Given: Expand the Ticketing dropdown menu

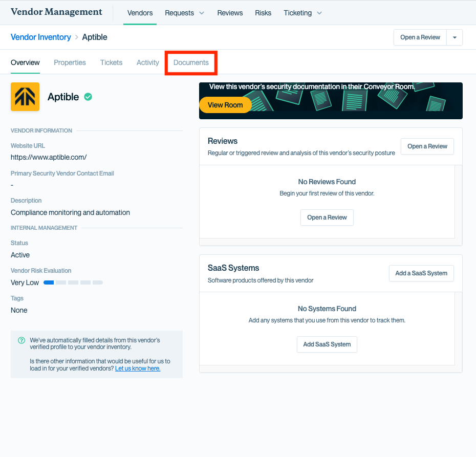Looking at the screenshot, I should pyautogui.click(x=302, y=13).
